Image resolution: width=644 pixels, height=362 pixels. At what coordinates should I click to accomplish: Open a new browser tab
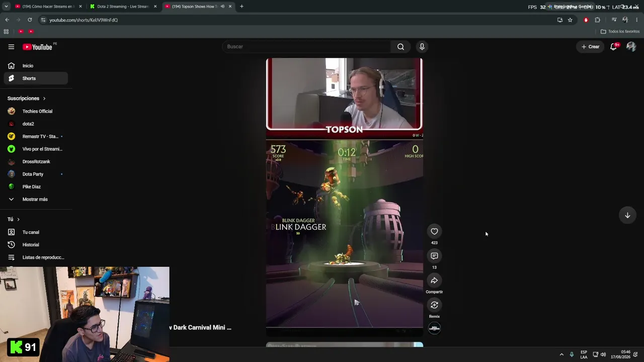(x=242, y=7)
